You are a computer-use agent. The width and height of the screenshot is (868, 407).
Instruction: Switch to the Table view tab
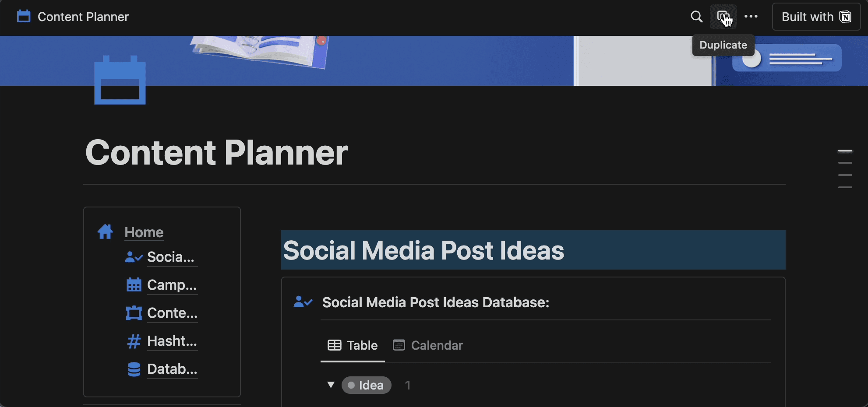tap(353, 345)
